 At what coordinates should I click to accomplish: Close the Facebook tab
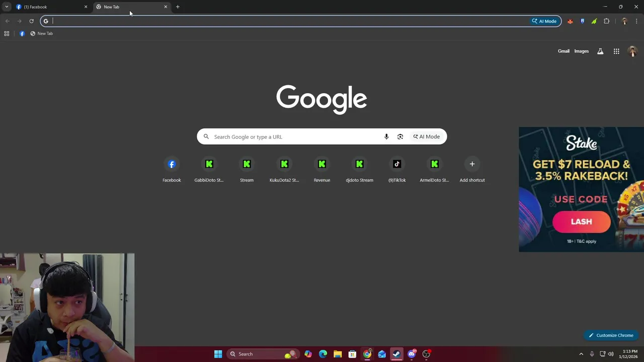[x=86, y=7]
